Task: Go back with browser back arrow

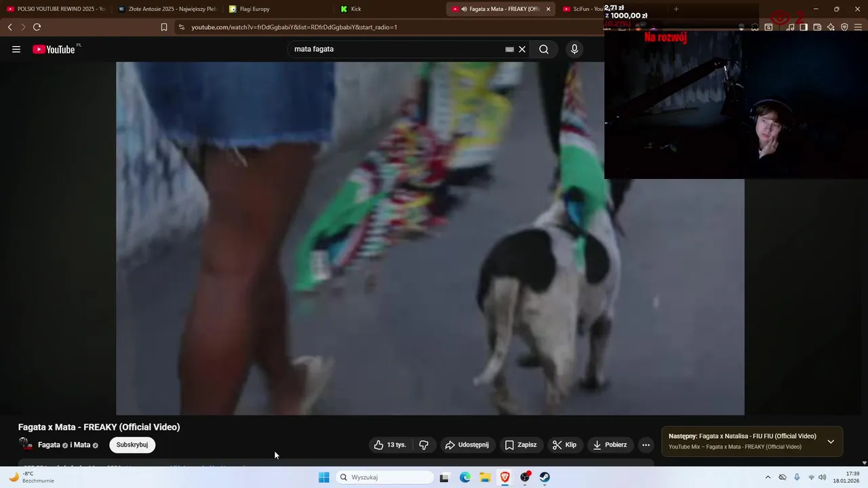Action: click(x=9, y=27)
